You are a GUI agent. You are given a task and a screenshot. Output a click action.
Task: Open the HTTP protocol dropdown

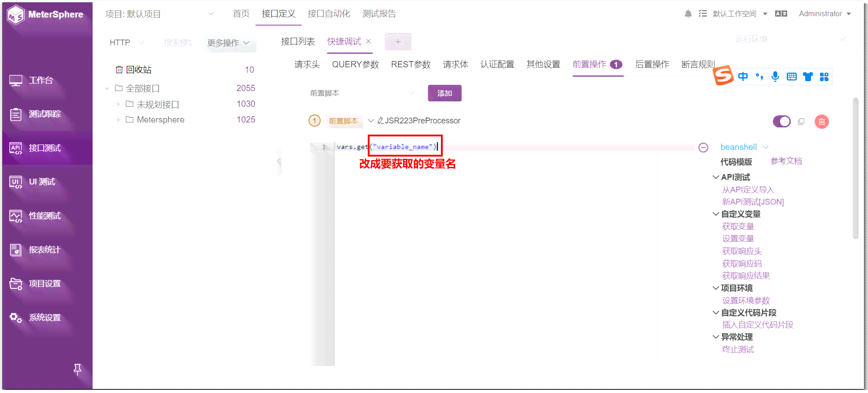click(127, 43)
